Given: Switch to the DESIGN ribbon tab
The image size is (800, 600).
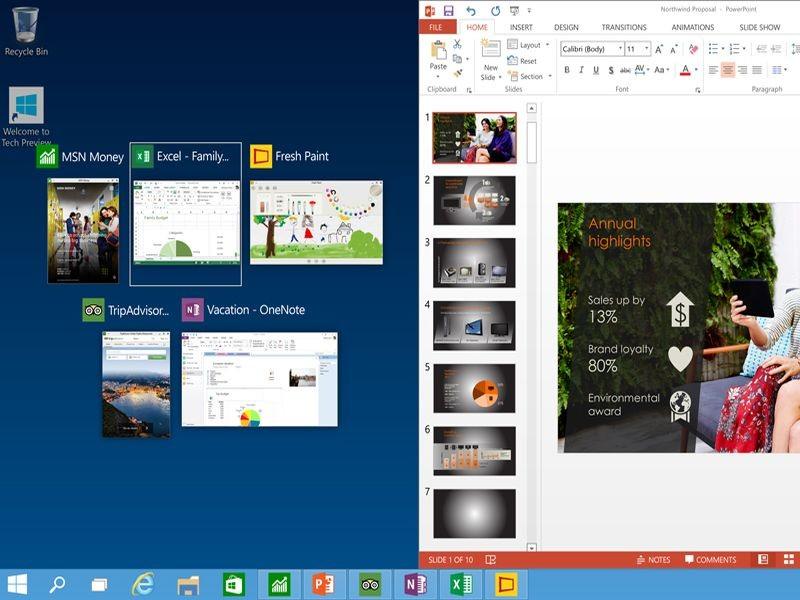Looking at the screenshot, I should pyautogui.click(x=566, y=27).
